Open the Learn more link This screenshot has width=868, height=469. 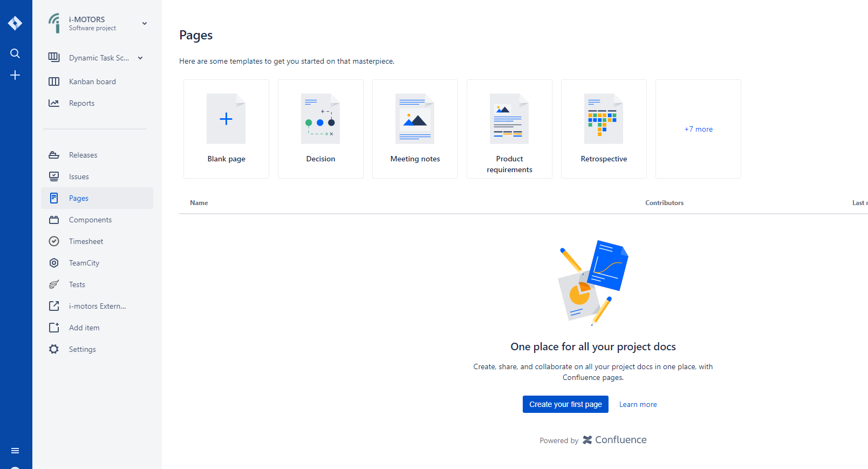tap(638, 404)
